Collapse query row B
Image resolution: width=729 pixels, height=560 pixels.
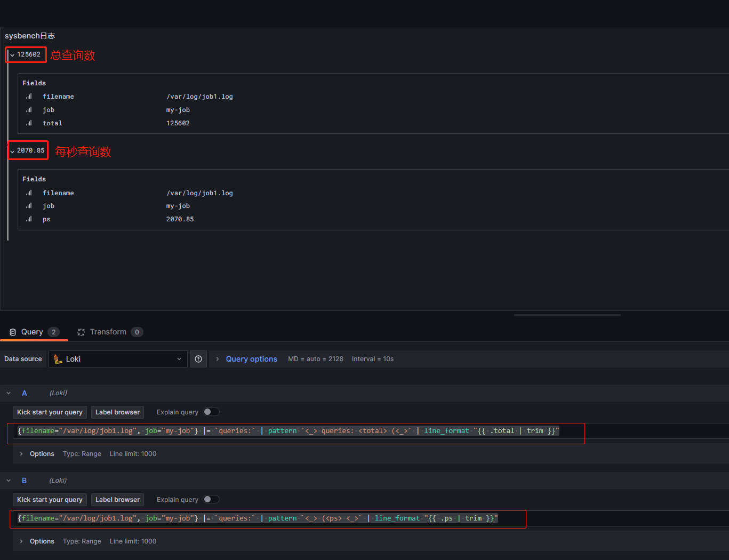click(x=9, y=481)
